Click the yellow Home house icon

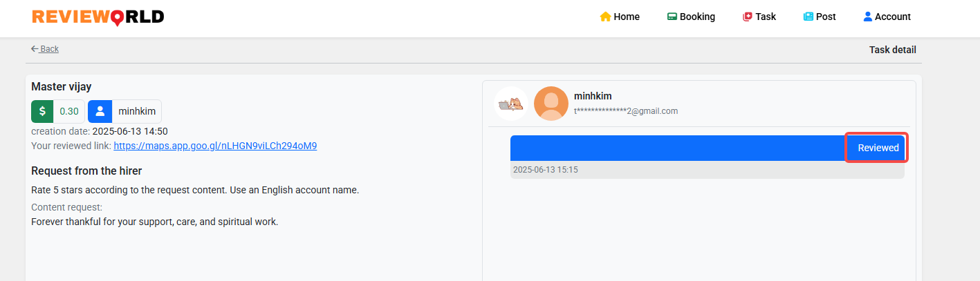[x=605, y=17]
